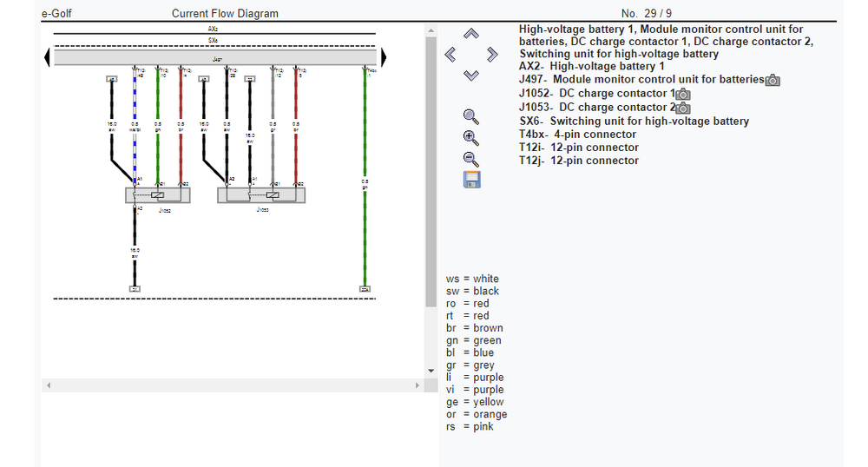Screen dimensions: 868x467
Task: Go to next diagram page with right black arrow
Action: (x=383, y=57)
